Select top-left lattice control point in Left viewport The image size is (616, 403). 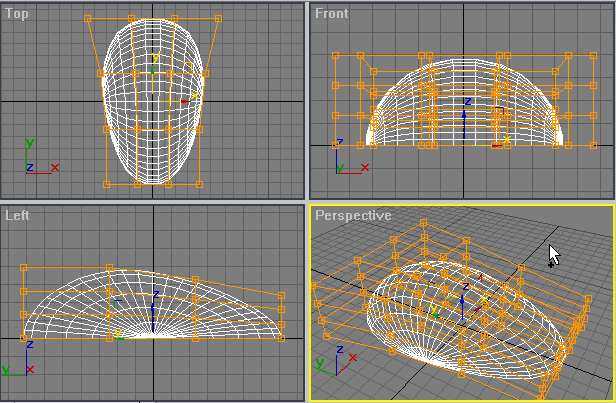23,268
